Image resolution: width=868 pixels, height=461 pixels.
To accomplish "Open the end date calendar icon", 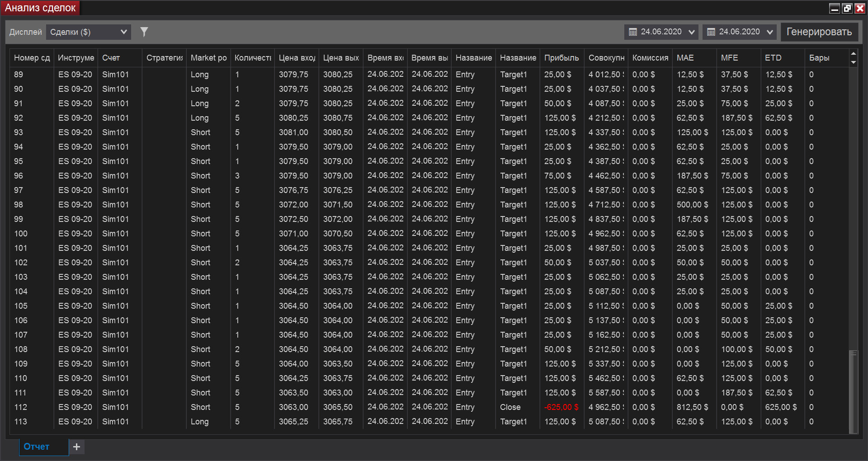I will click(x=711, y=32).
